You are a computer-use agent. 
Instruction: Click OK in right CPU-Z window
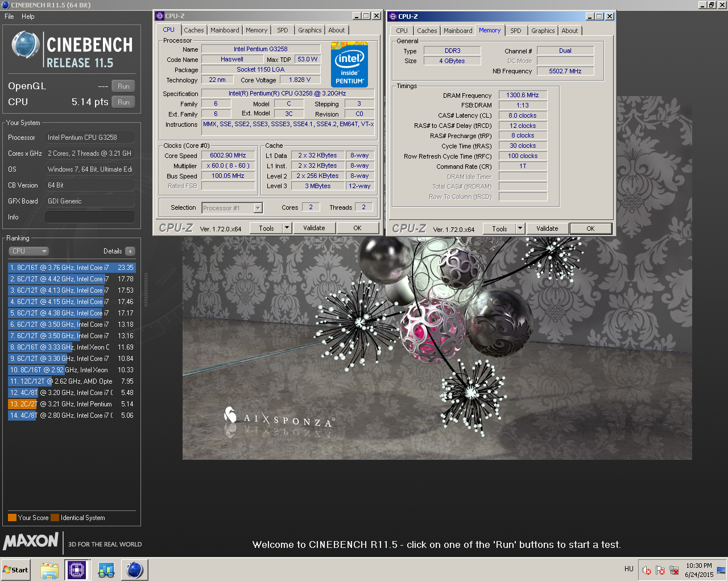click(590, 228)
